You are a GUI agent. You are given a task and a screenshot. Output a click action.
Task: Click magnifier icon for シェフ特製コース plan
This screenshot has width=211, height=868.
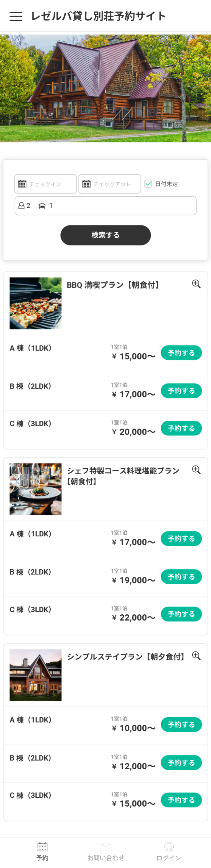[196, 470]
